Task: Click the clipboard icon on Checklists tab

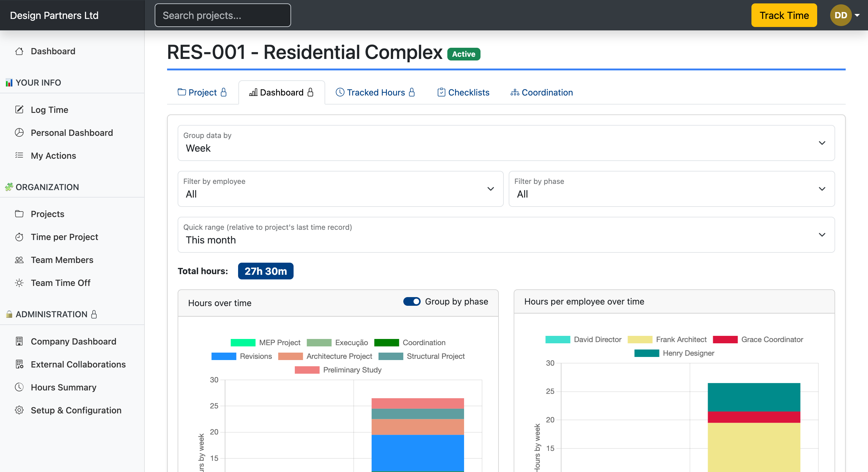Action: click(441, 92)
